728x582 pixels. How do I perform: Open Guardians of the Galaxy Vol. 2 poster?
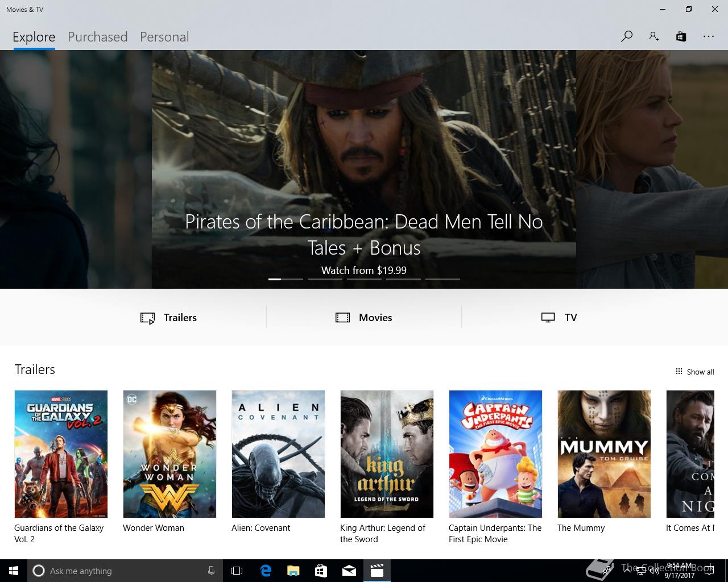[x=61, y=454]
